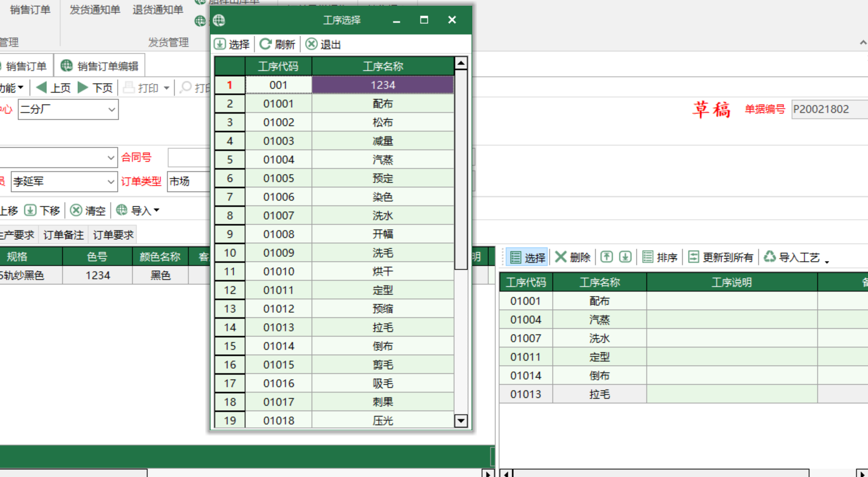The width and height of the screenshot is (868, 477).
Task: Open 发货通知单 in the ribbon
Action: [95, 10]
